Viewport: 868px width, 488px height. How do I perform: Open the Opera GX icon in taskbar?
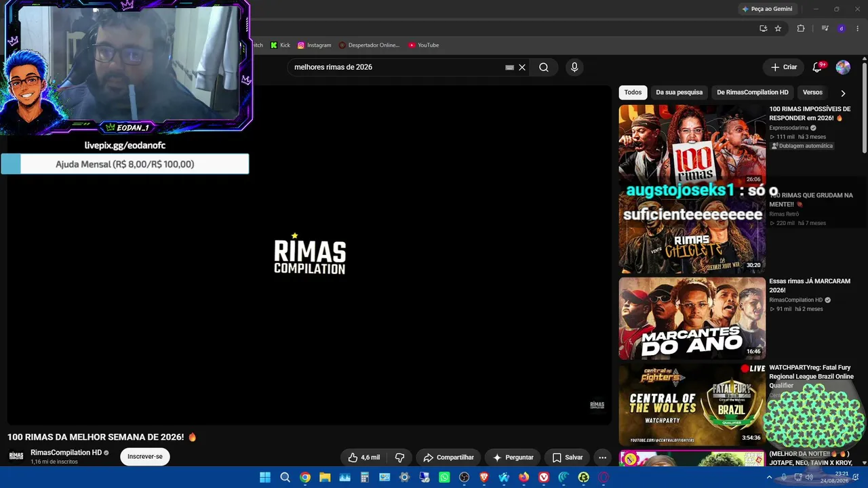[x=604, y=477]
